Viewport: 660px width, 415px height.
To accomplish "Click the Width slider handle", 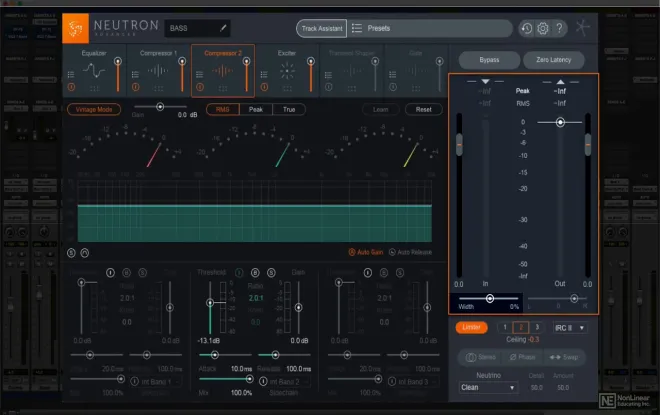I will (490, 298).
